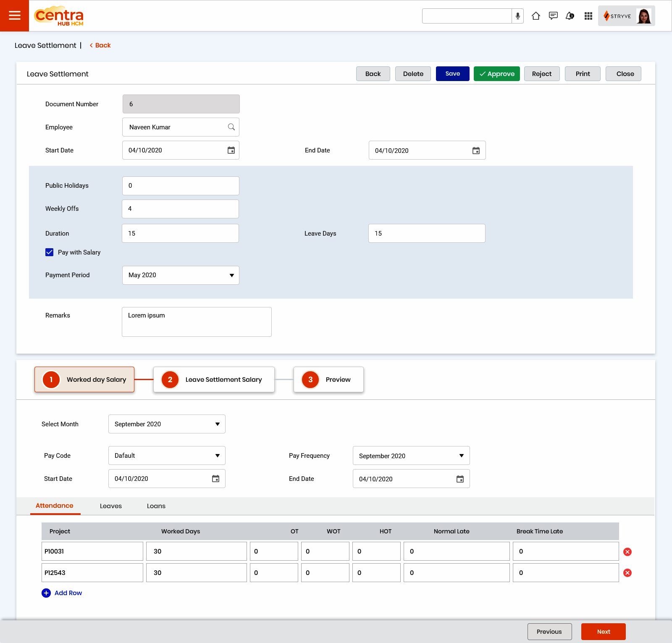Click the Document Number field
Screen dimensions: 672x643
181,104
